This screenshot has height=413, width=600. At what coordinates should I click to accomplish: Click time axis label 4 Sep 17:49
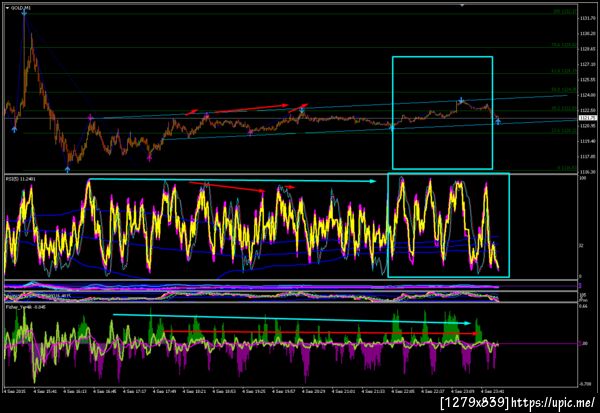(x=164, y=392)
